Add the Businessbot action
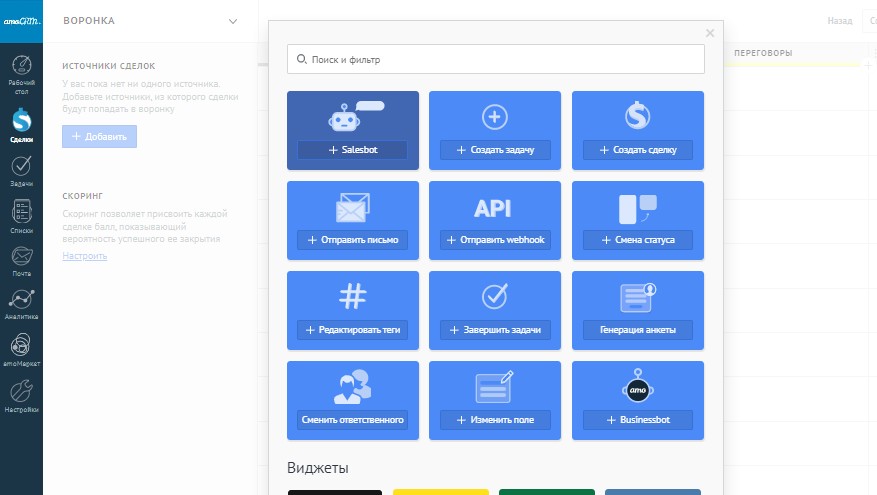 637,420
